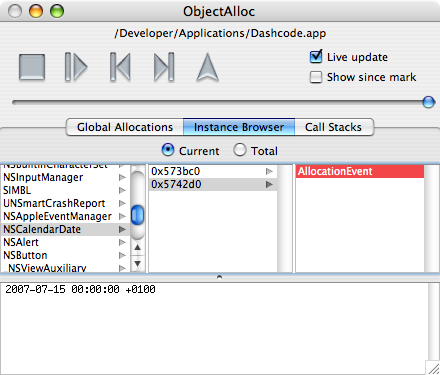
Task: Enable the Show since mark checkbox
Action: (316, 77)
